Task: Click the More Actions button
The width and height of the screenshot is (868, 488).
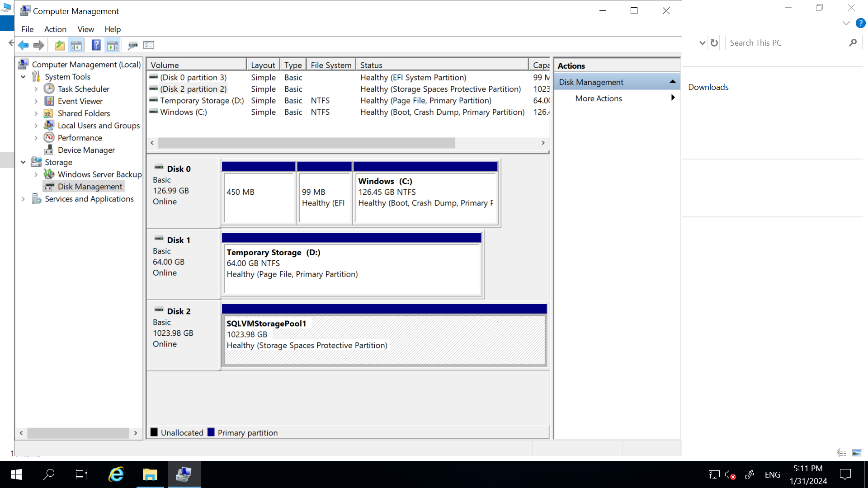Action: click(x=599, y=98)
